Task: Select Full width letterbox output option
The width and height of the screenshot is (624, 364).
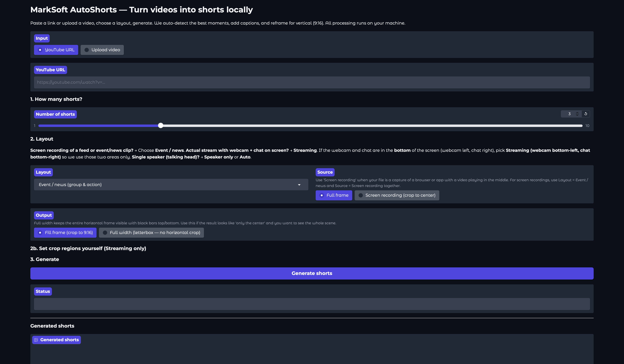Action: click(151, 233)
